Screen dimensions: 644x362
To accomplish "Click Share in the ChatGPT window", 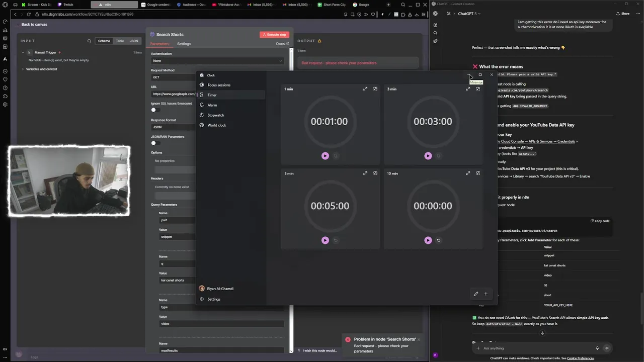I will (x=623, y=14).
